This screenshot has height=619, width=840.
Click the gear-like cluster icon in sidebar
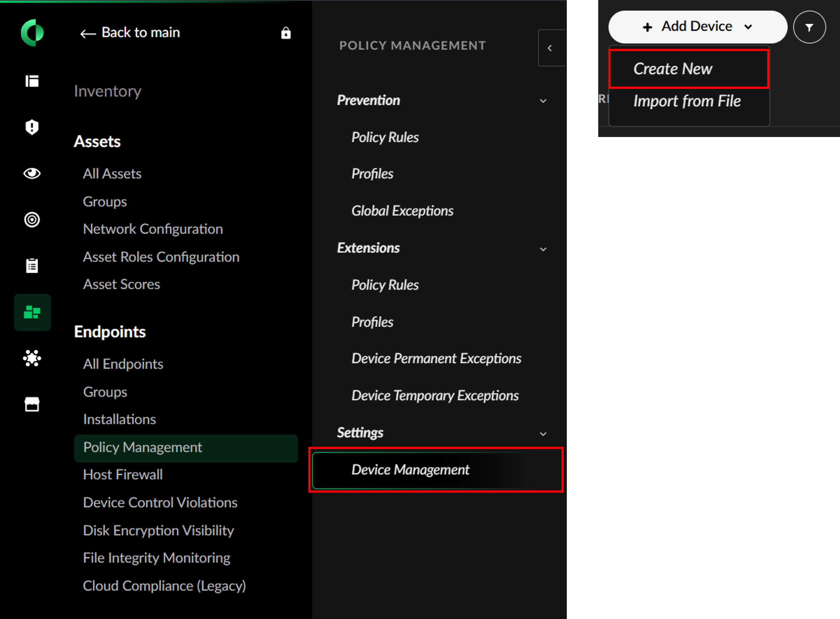point(32,359)
